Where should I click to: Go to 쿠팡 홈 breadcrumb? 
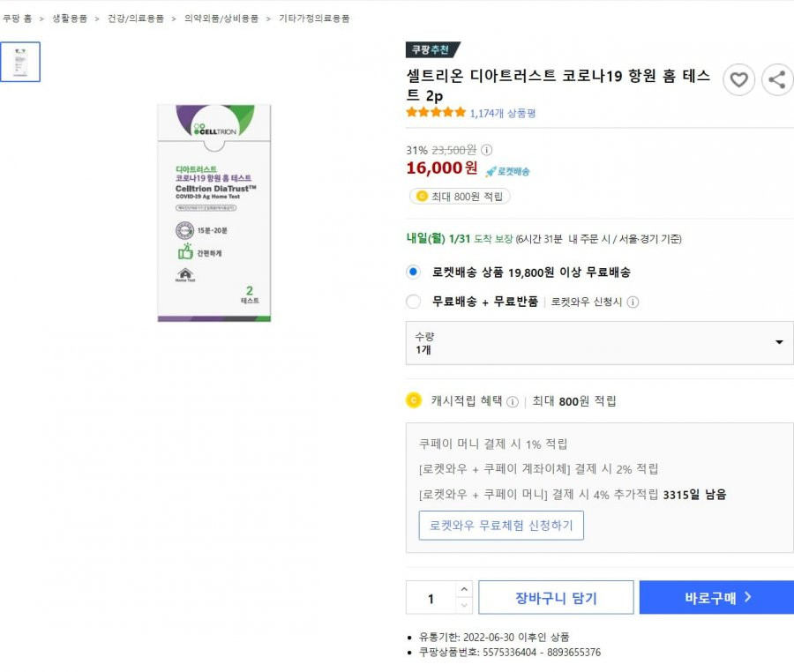tap(18, 19)
